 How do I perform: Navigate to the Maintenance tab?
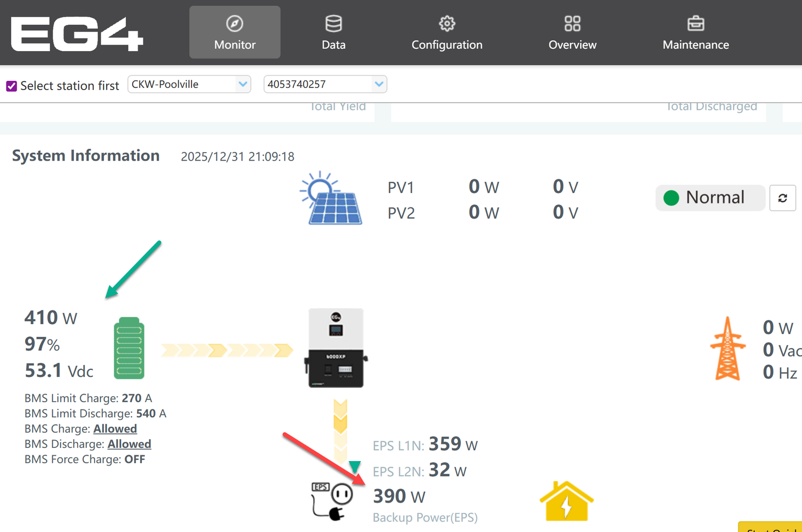(696, 33)
